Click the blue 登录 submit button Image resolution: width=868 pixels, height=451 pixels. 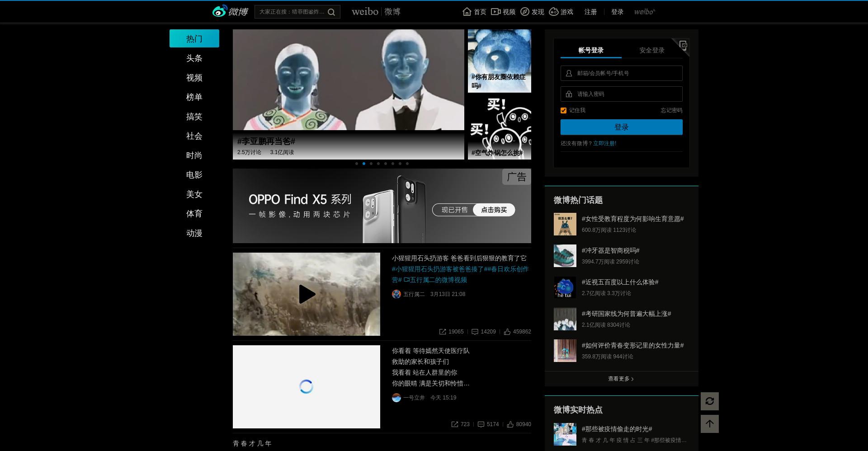(622, 127)
